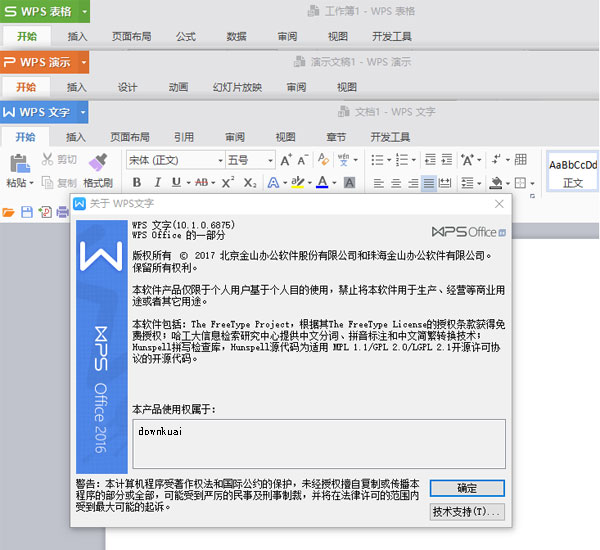Click the Copy (复制) icon

(47, 183)
